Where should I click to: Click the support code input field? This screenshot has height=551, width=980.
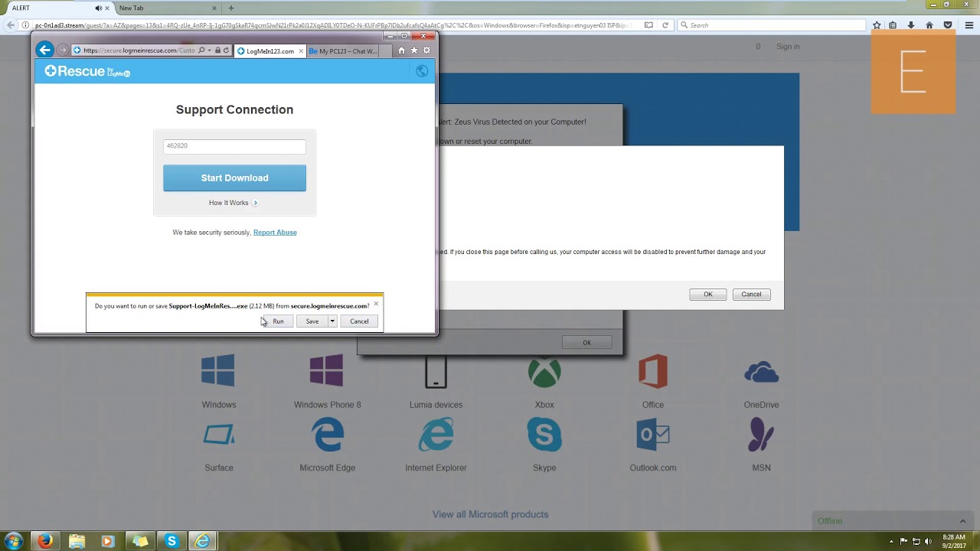coord(234,145)
